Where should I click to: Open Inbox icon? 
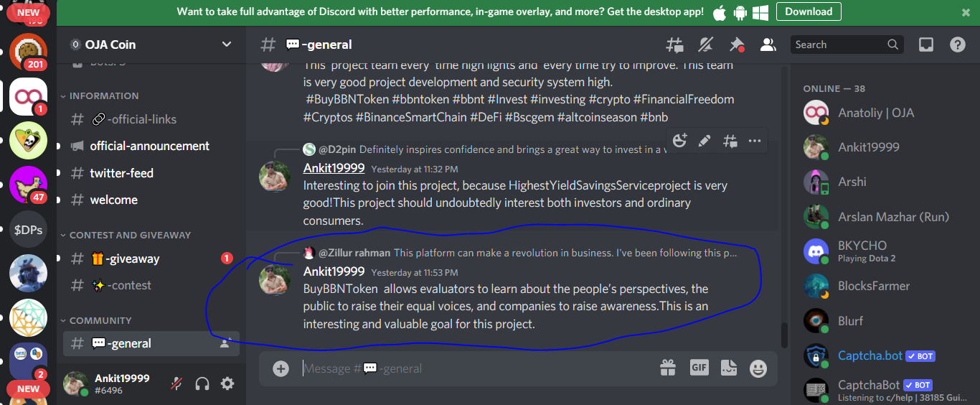pos(926,45)
